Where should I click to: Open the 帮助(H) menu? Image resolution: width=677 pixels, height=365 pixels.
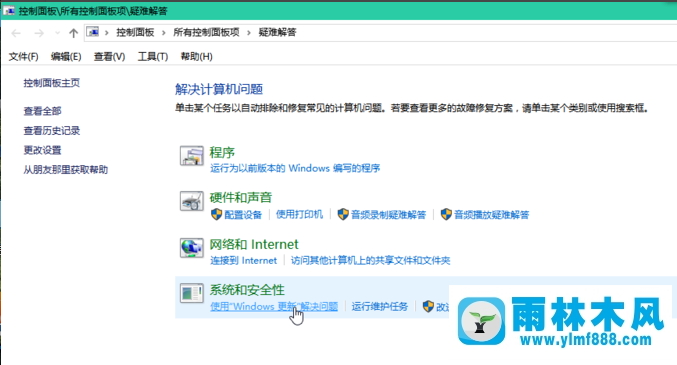pyautogui.click(x=196, y=57)
